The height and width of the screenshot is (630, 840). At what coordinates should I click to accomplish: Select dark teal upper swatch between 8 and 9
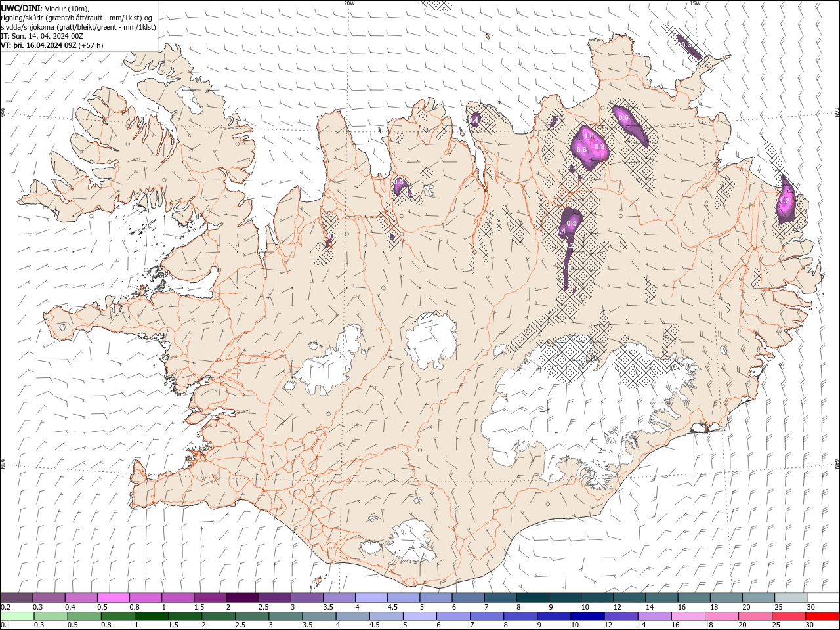(x=532, y=597)
